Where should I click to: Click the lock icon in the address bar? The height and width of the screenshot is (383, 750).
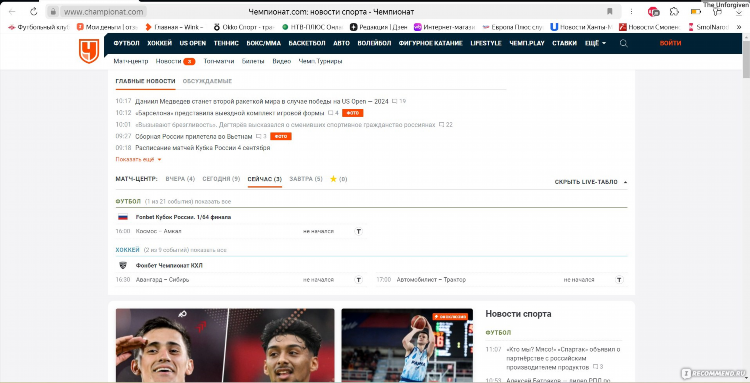coord(53,12)
